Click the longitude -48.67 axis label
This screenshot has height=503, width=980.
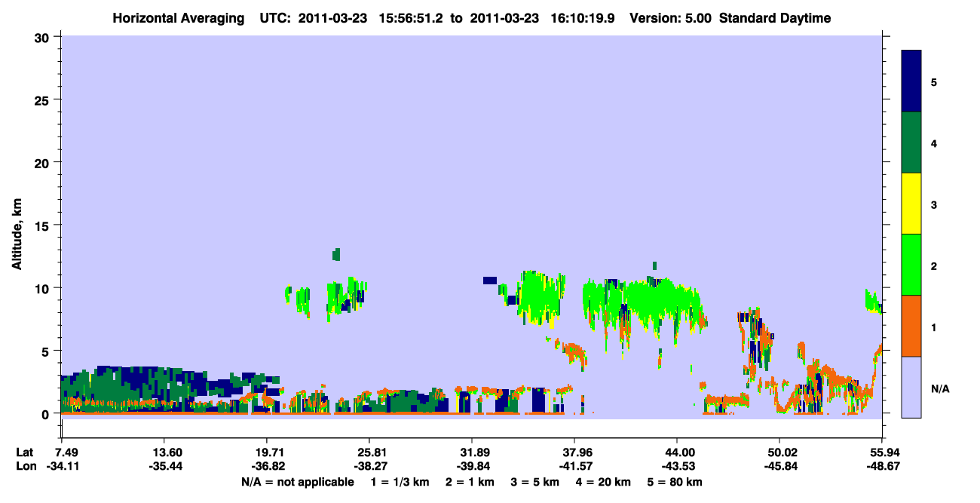point(882,466)
